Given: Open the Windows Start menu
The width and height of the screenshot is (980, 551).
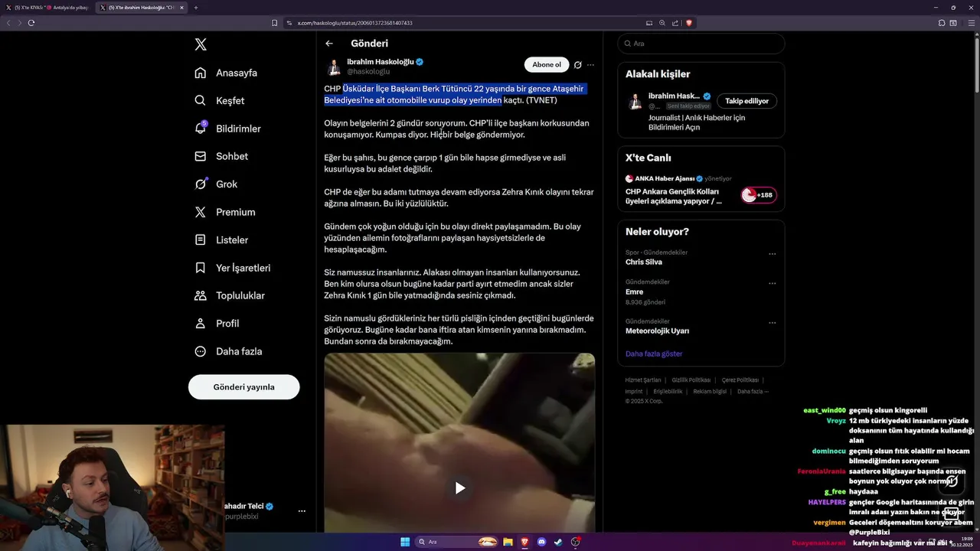Looking at the screenshot, I should click(405, 542).
